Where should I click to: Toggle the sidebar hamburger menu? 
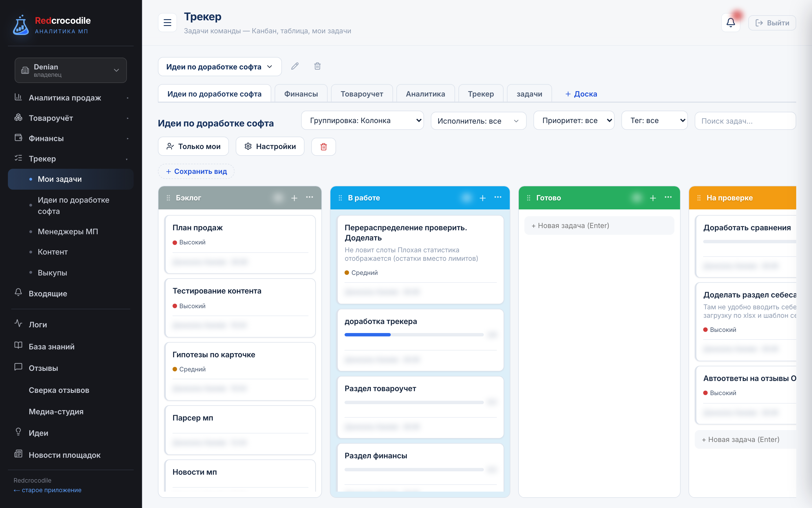[167, 23]
